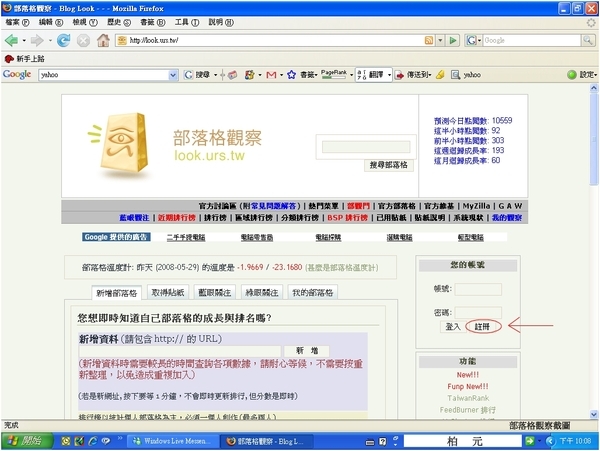Open the MyZilla link
600x451 pixels.
(x=476, y=206)
